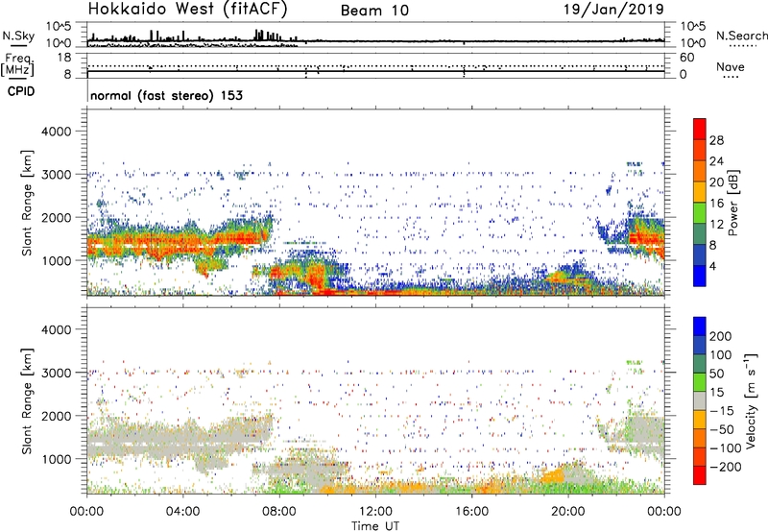Screen dimensions: 768x532
Task: Pick the dark blue Velocity swatch between 100 and 200
Action: (x=700, y=345)
